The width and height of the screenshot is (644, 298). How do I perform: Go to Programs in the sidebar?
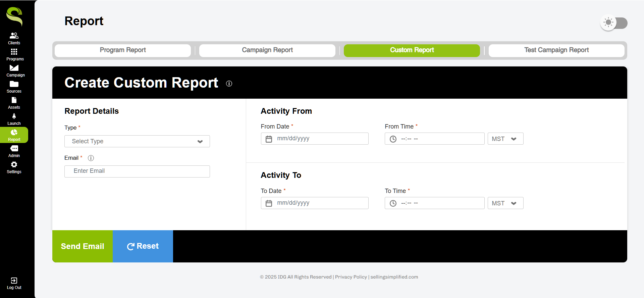14,52
